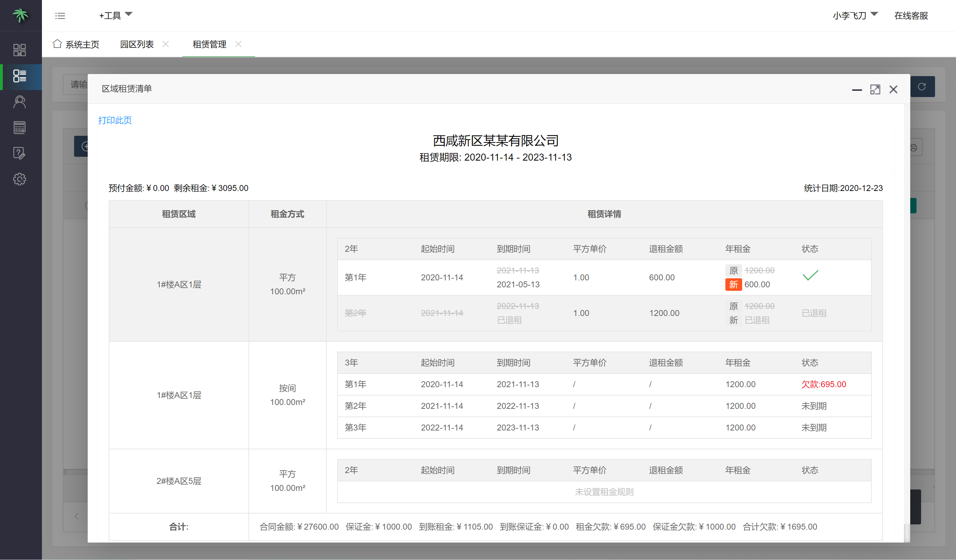
Task: Click the 租赁区域 column header
Action: [x=179, y=214]
